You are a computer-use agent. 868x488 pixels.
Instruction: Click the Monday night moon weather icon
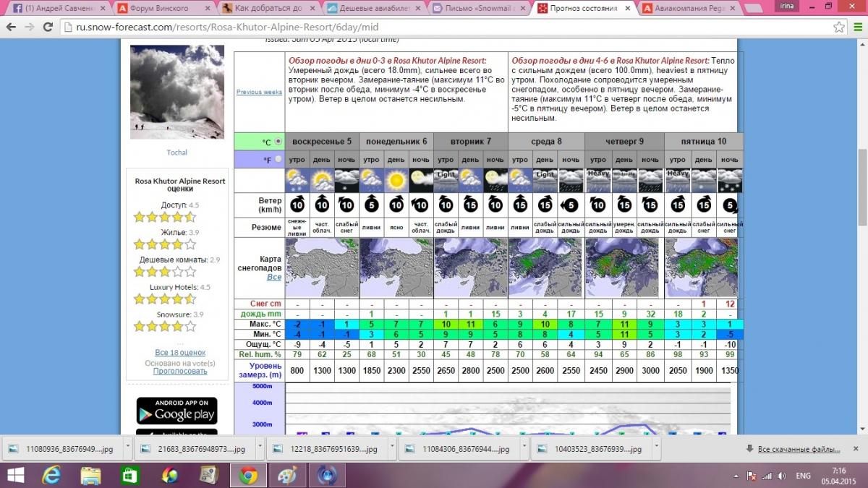420,179
